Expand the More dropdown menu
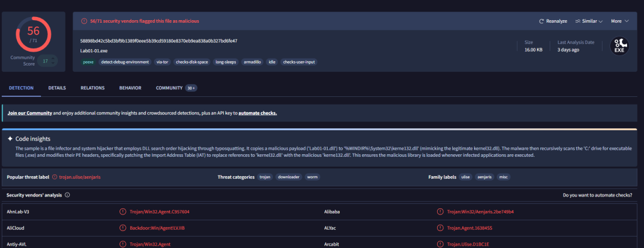This screenshot has width=644, height=248. (x=619, y=21)
